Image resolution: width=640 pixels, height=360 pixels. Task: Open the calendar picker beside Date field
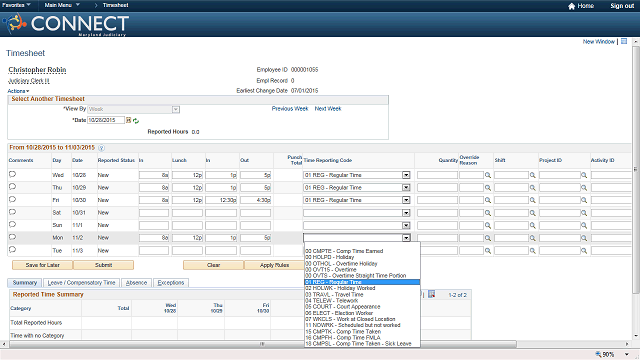coord(129,120)
